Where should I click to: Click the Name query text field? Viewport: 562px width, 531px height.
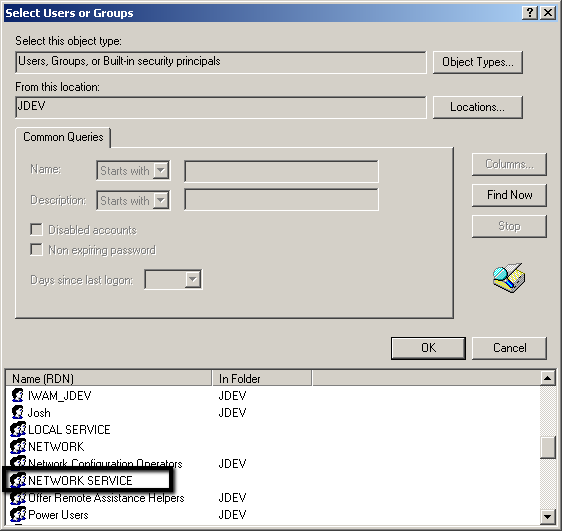(x=281, y=171)
